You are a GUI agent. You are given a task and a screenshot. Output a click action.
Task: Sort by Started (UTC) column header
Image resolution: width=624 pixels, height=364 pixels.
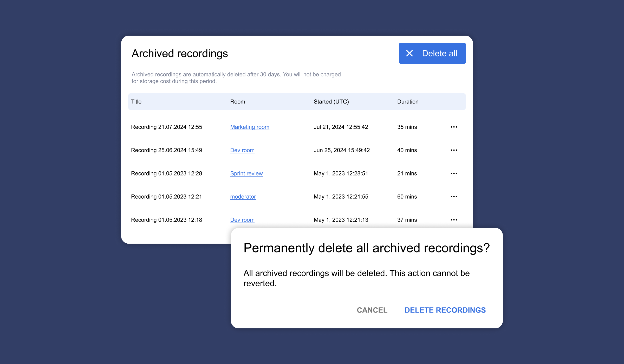click(x=331, y=102)
